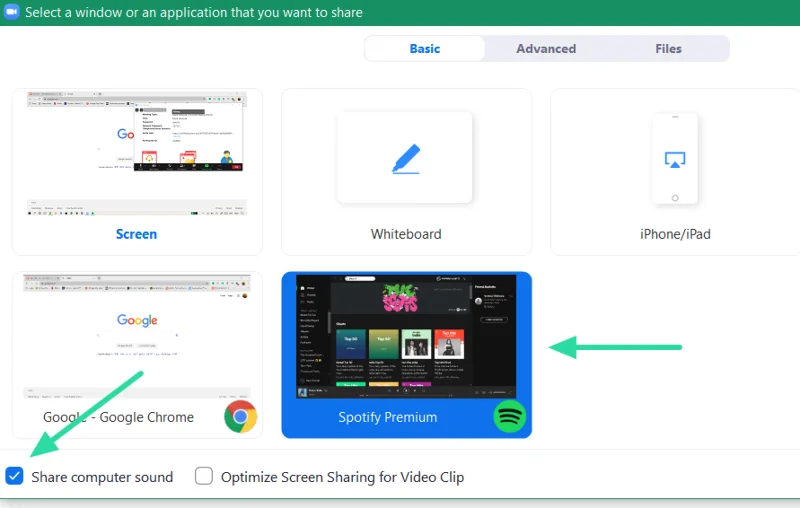Pick the Spotify Premium window preview
The image size is (800, 508).
tap(406, 333)
